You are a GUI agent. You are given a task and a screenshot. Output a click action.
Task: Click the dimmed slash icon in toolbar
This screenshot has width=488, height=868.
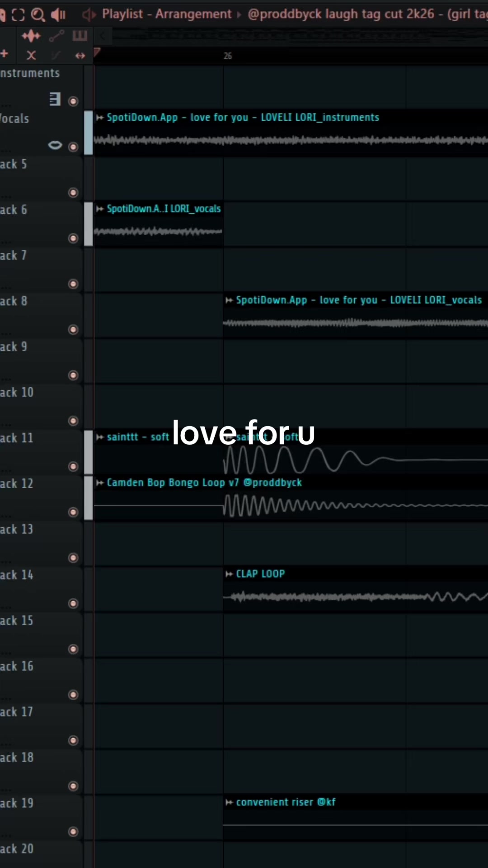click(x=56, y=56)
